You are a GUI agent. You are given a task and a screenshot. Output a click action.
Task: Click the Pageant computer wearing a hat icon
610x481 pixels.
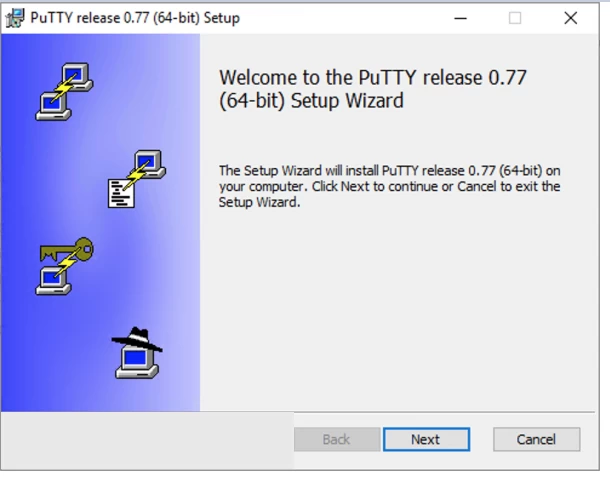(x=137, y=353)
